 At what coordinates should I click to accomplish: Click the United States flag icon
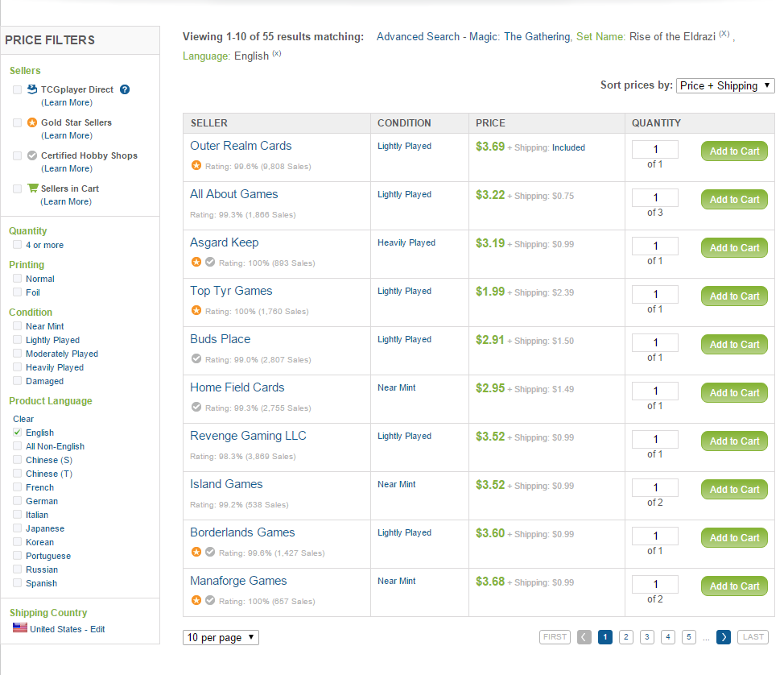[20, 627]
